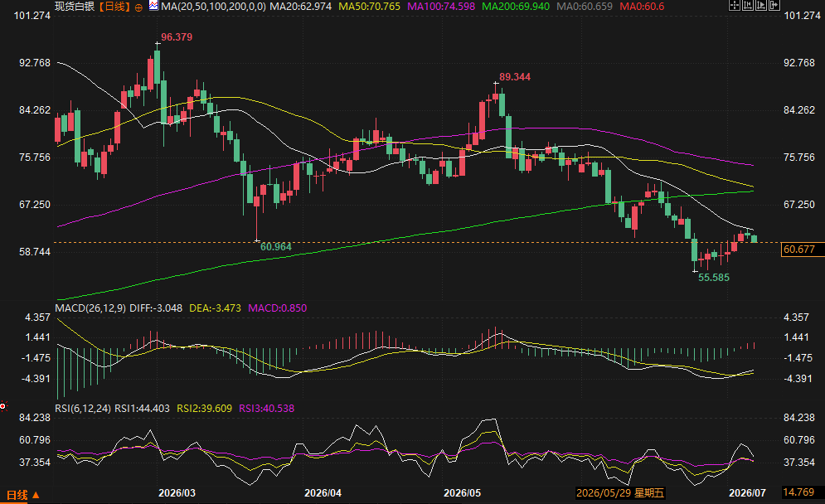Open MA(20,50,100,200,0,0) parameter settings

(213, 7)
